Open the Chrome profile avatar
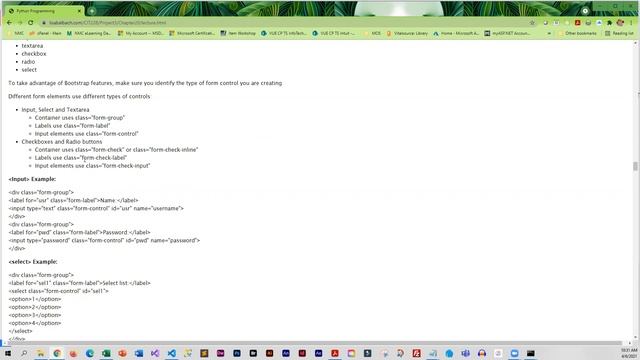Image resolution: width=640 pixels, height=360 pixels. (x=620, y=23)
